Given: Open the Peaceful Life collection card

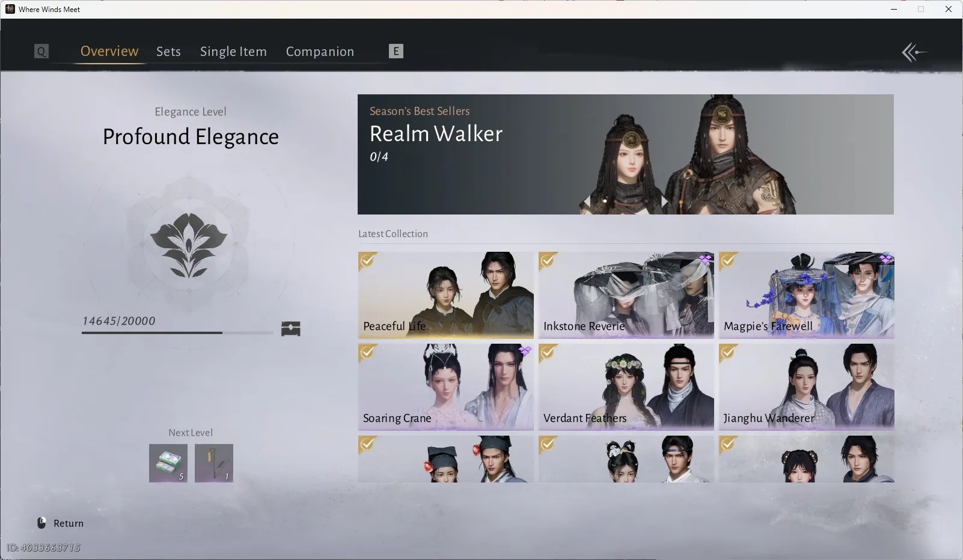Looking at the screenshot, I should 446,295.
